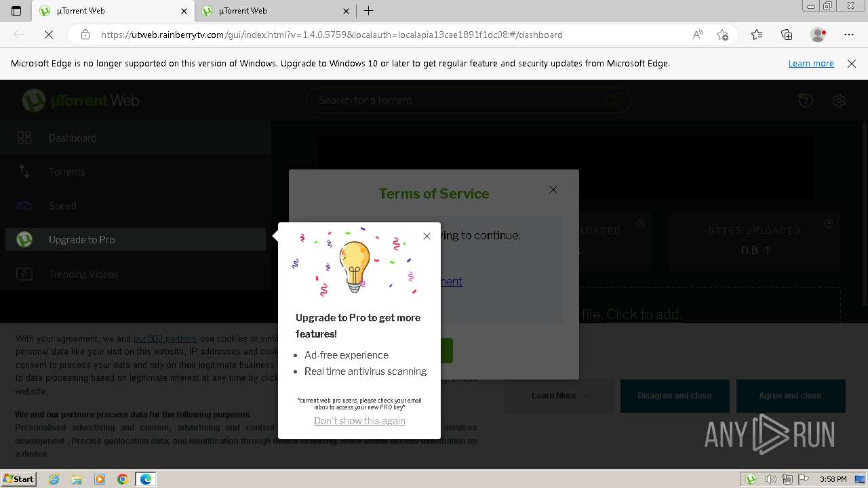
Task: Open Edge profile avatar
Action: click(x=818, y=35)
